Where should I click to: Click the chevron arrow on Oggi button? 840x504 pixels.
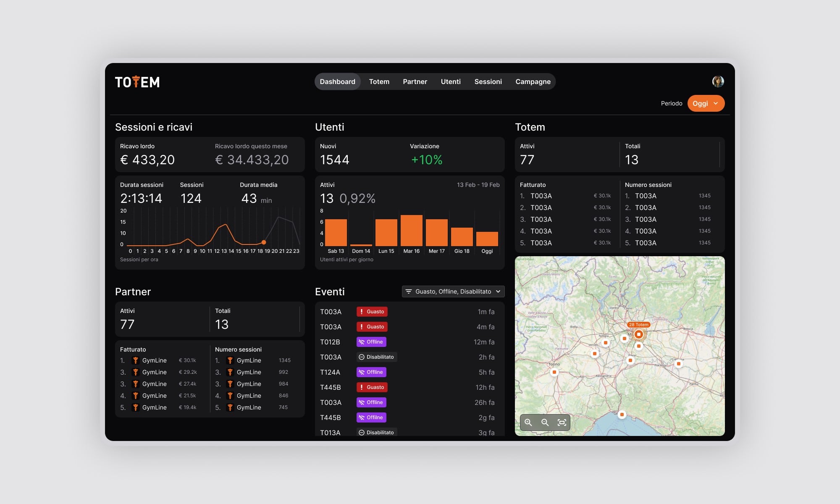(716, 103)
